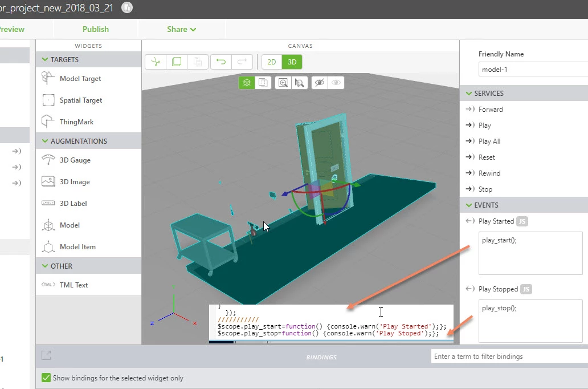This screenshot has height=389, width=588.
Task: Click the Paste clipboard toolbar icon
Action: [198, 62]
